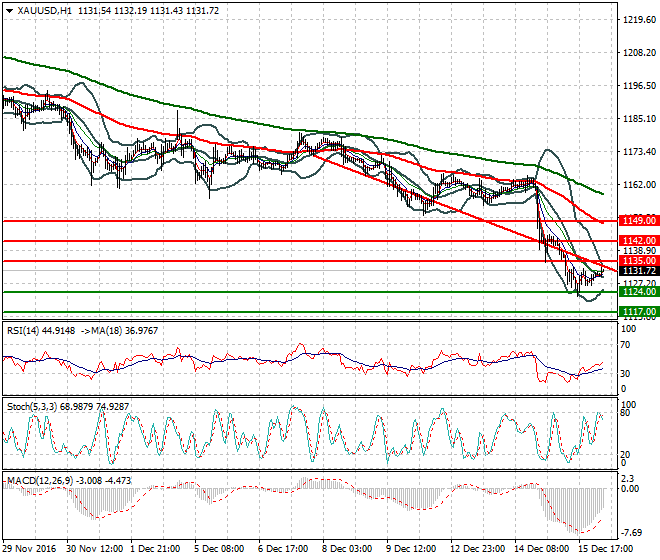660x560 pixels.
Task: Click the 1219.60 price axis value
Action: pyautogui.click(x=639, y=20)
